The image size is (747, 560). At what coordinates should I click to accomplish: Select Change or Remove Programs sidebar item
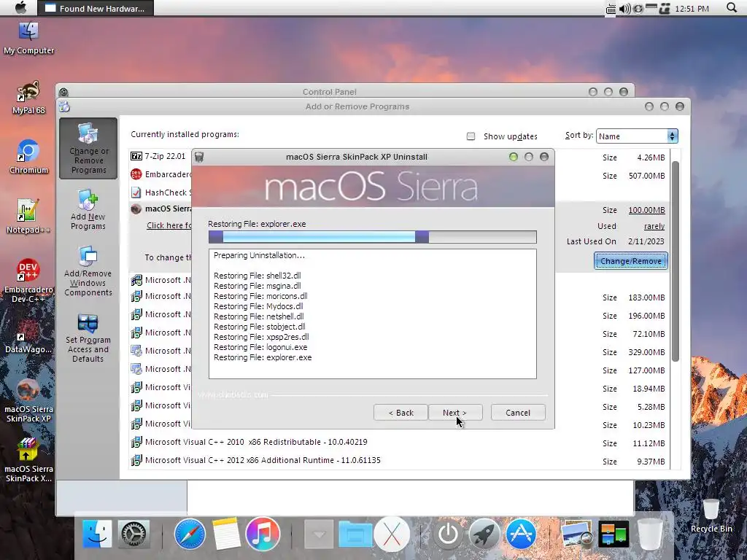point(88,149)
